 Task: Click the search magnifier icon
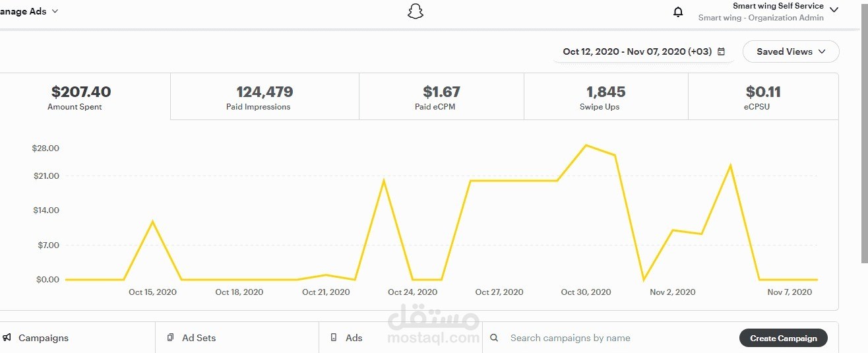(x=494, y=338)
